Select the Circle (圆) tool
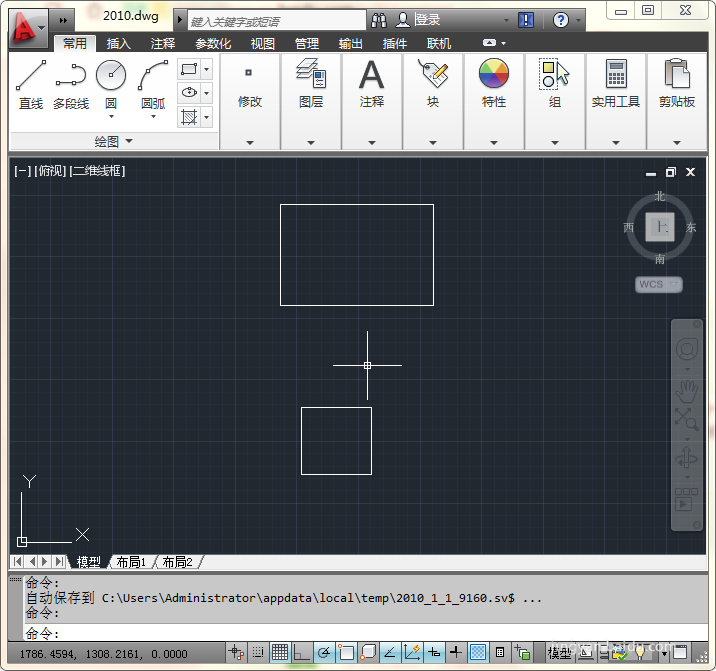716x671 pixels. coord(111,85)
